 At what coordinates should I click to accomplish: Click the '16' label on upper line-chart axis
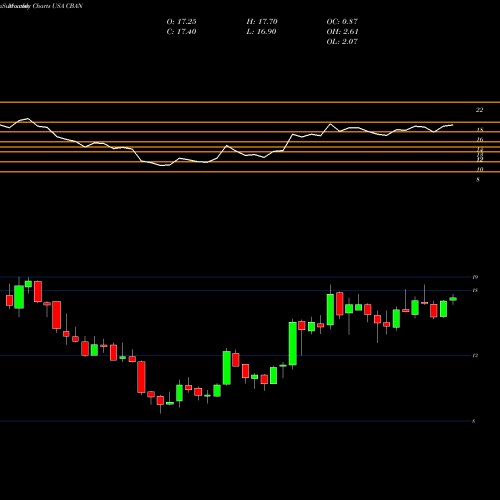pos(480,140)
